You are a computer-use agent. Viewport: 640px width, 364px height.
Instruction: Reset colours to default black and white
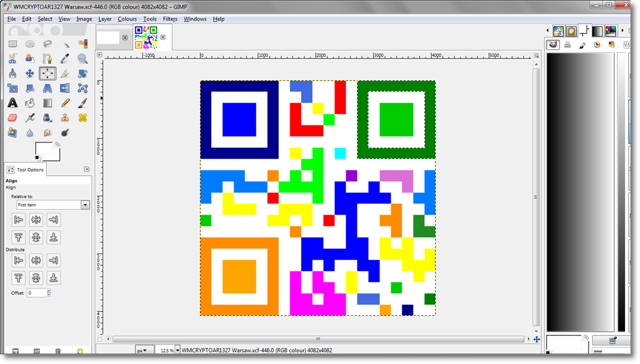tap(37, 158)
